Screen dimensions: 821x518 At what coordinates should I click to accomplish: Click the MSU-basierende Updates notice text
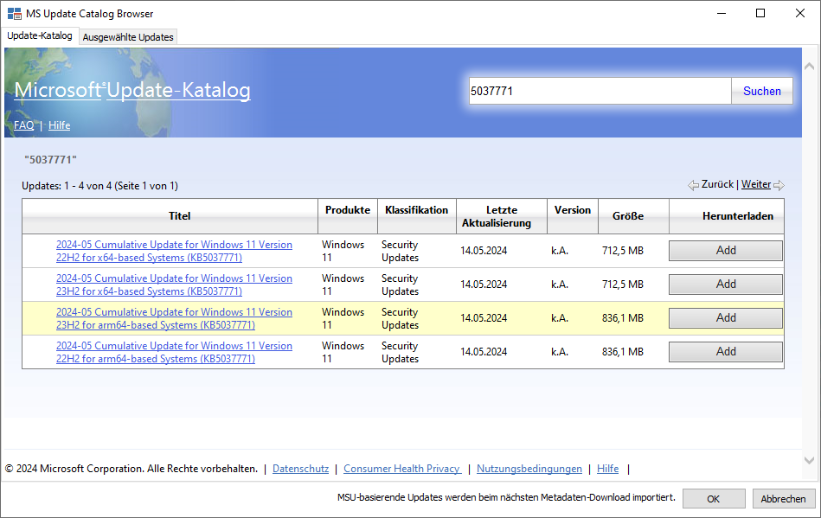point(506,498)
